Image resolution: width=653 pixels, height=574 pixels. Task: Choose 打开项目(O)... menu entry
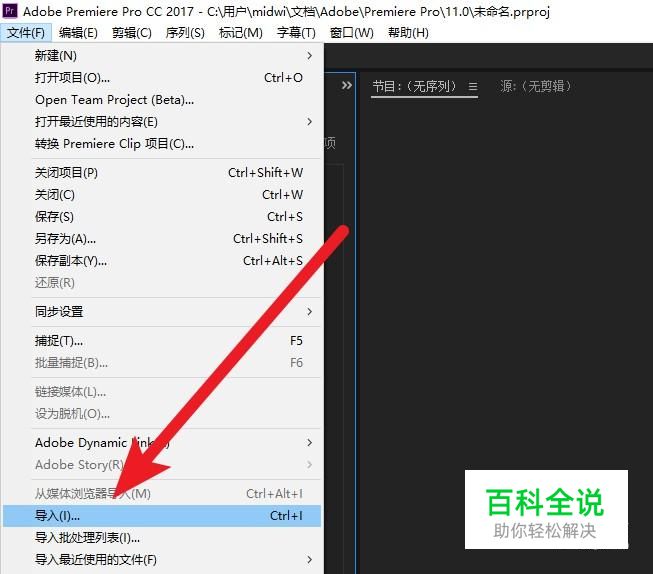pos(162,77)
